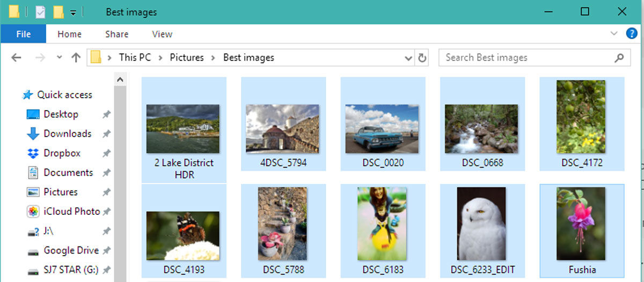The height and width of the screenshot is (282, 644).
Task: Go up one folder level
Action: (x=76, y=57)
